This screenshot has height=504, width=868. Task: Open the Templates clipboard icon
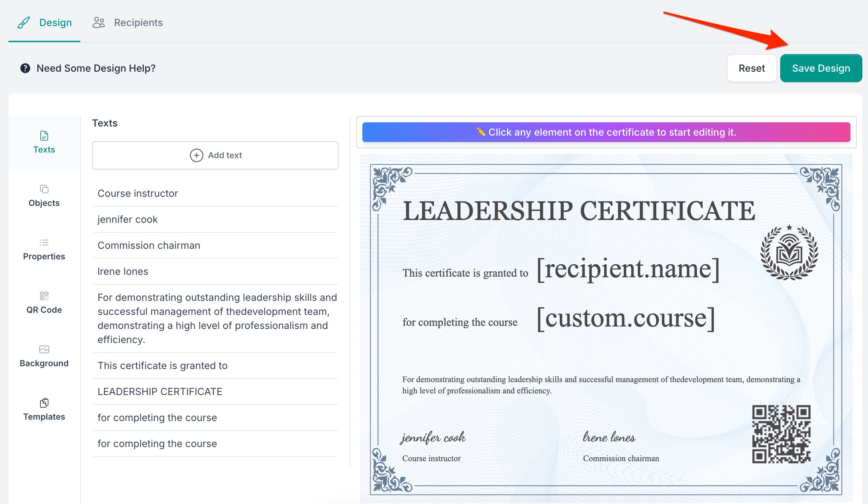pos(44,403)
